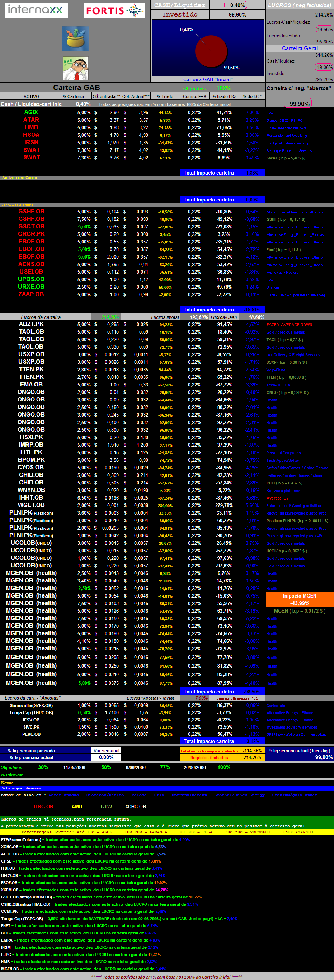
Task: Select the HSXI.PK ticker cell
Action: 31,437
